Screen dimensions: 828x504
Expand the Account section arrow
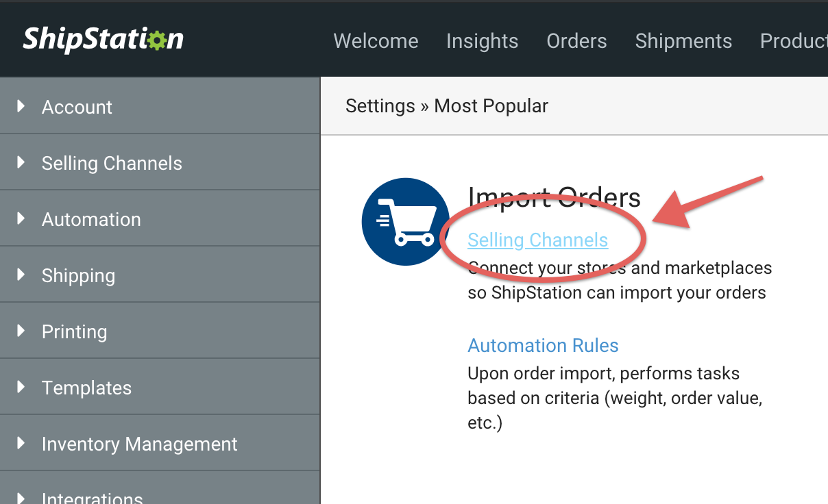pyautogui.click(x=21, y=106)
